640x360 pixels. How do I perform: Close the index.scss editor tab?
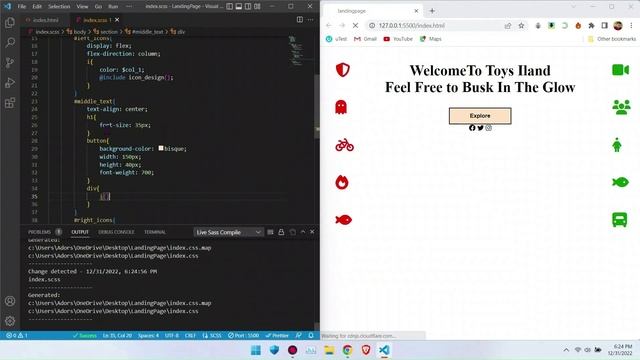[117, 20]
